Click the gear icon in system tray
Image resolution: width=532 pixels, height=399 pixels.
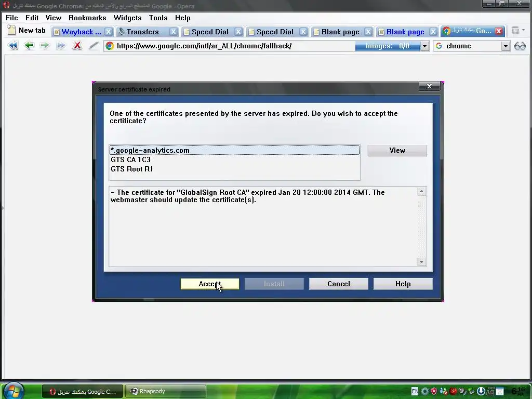coord(425,391)
